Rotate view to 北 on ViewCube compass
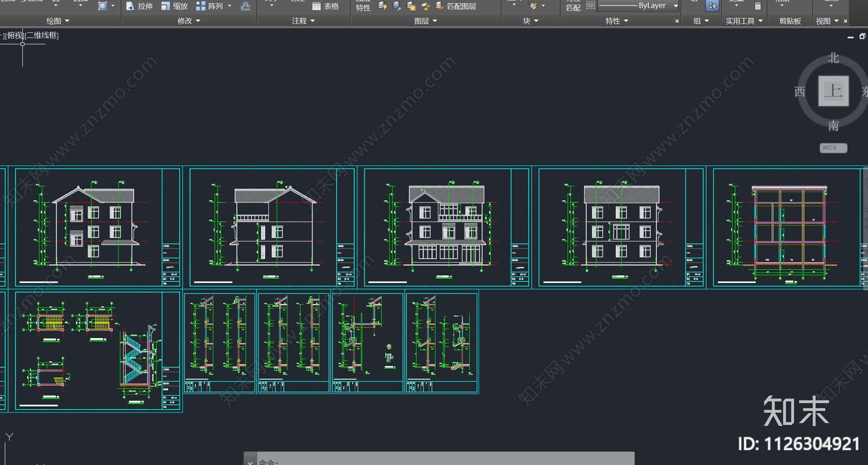 833,58
